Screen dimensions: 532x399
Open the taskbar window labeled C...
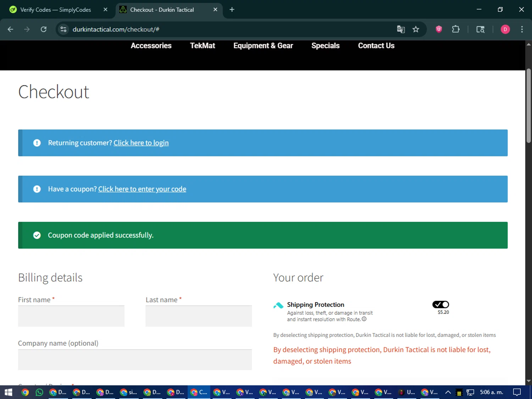199,392
